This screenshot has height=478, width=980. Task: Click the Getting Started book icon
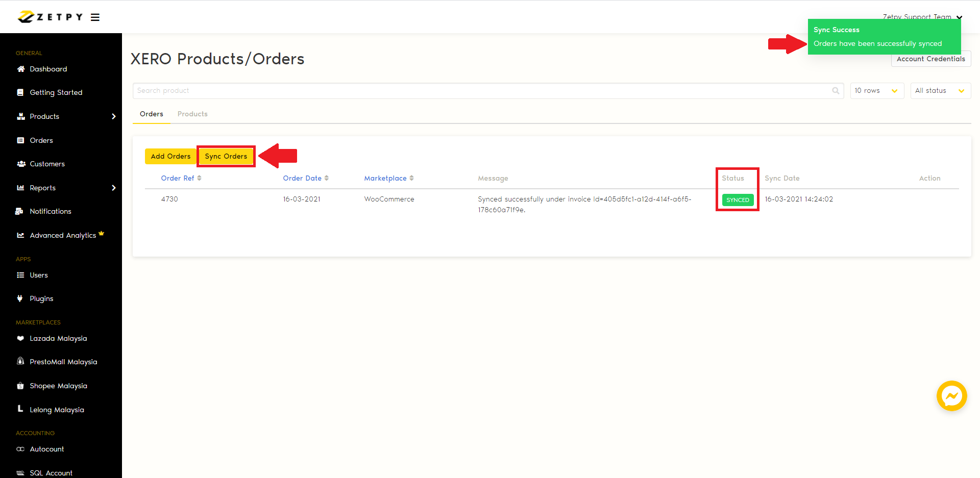tap(20, 92)
